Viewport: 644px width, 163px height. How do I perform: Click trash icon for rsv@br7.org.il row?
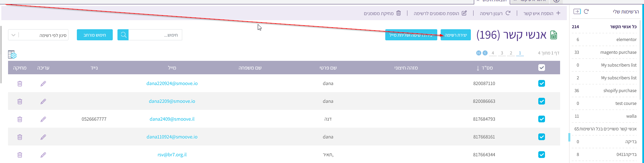20,155
